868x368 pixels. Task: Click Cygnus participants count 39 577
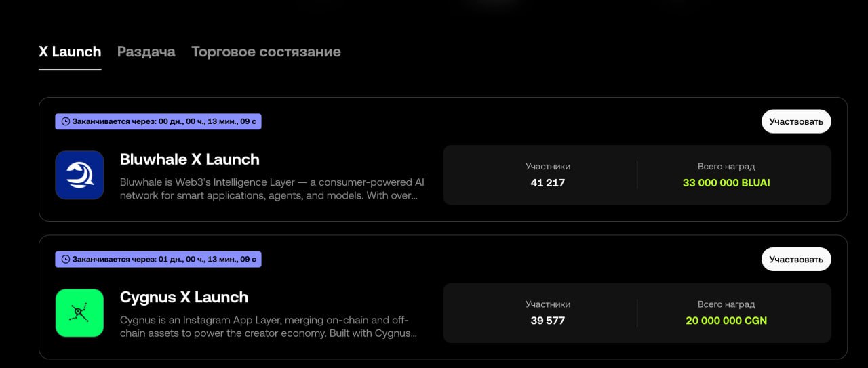tap(548, 320)
